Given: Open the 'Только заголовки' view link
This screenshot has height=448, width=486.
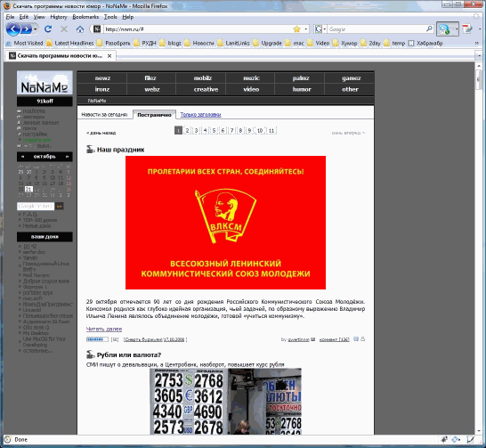Looking at the screenshot, I should tap(200, 114).
